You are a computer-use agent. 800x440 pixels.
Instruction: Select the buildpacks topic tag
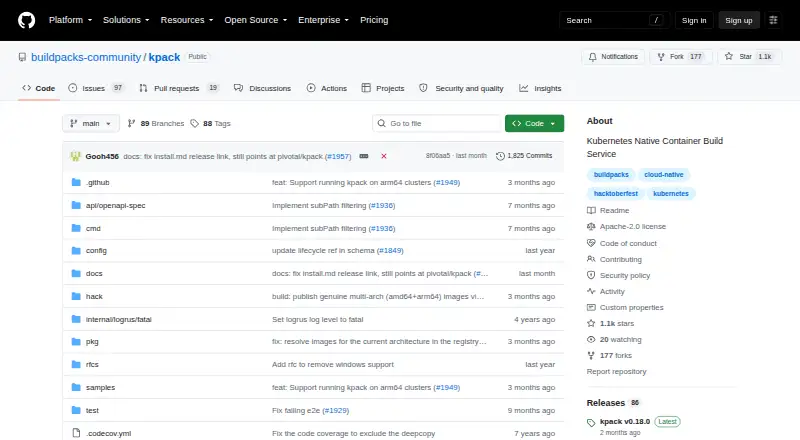click(611, 175)
